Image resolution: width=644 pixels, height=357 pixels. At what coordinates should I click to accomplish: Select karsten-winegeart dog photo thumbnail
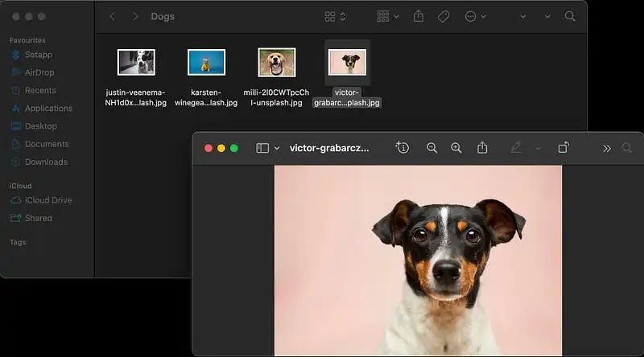coord(206,63)
